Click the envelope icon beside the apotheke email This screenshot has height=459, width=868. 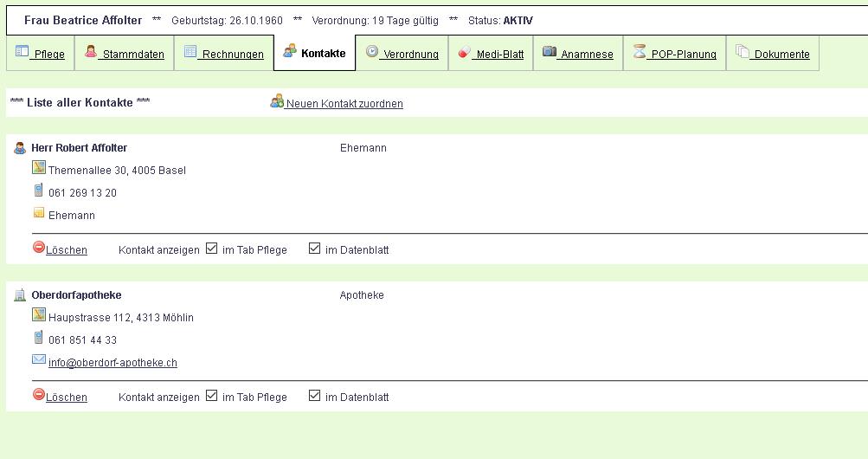pyautogui.click(x=38, y=359)
